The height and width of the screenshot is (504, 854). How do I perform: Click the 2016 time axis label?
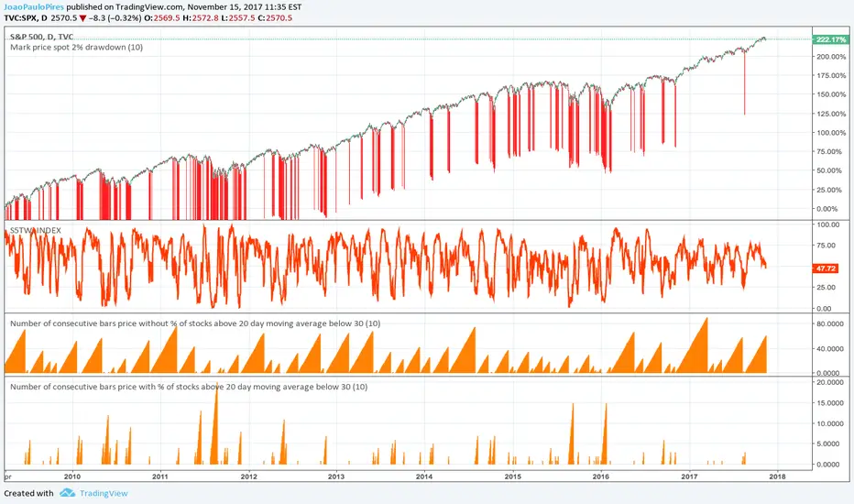click(x=601, y=477)
